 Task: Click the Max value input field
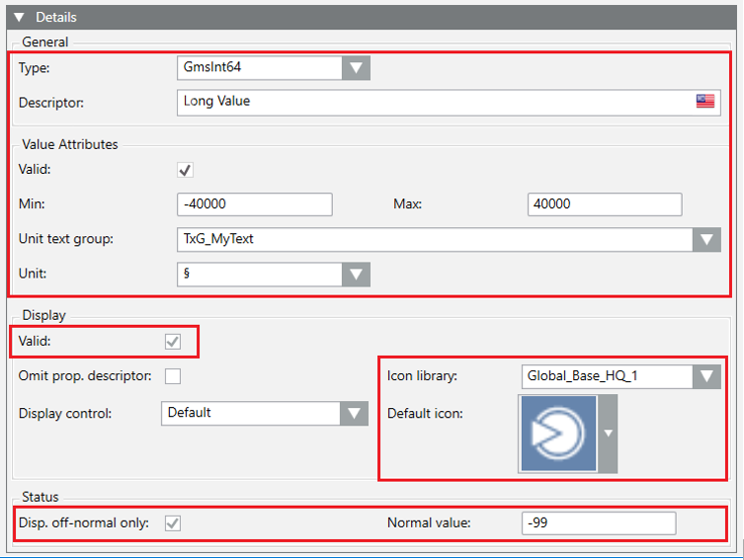pyautogui.click(x=605, y=204)
